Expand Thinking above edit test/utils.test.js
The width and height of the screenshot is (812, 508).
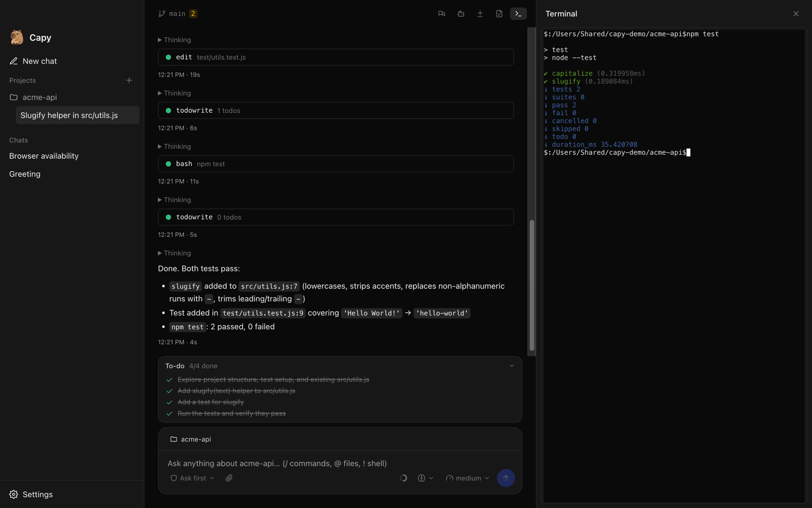pyautogui.click(x=175, y=40)
